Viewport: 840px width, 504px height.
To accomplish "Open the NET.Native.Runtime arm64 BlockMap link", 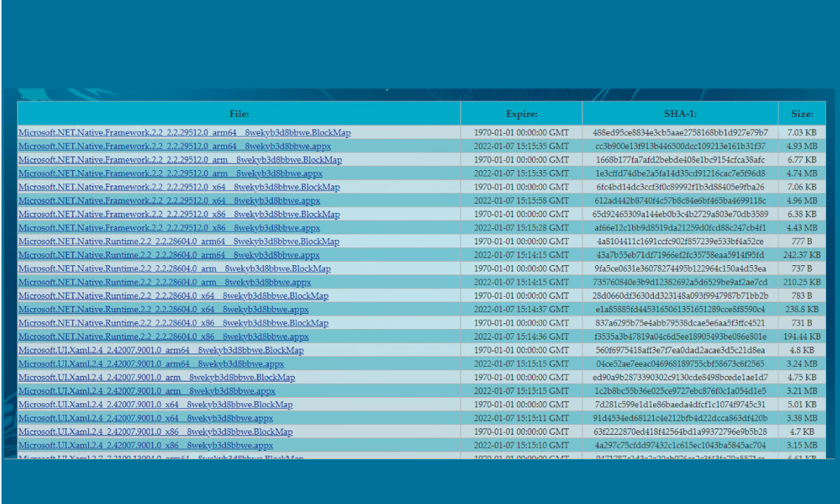I will tap(179, 241).
